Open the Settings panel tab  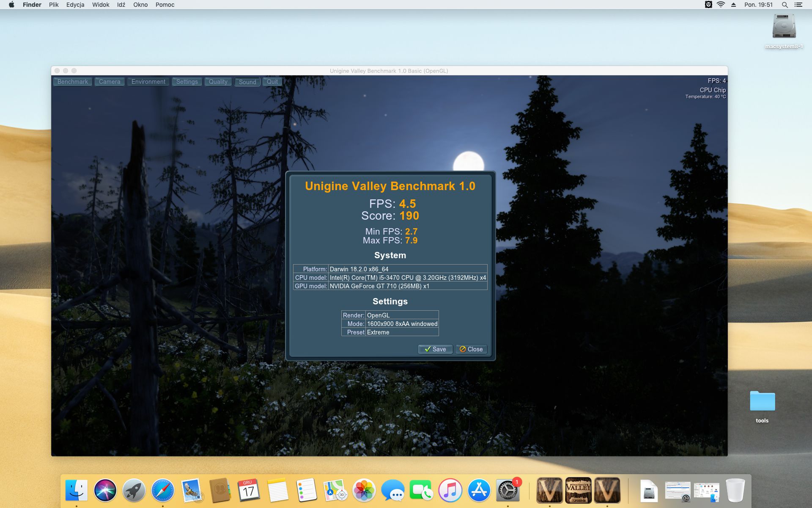(187, 82)
